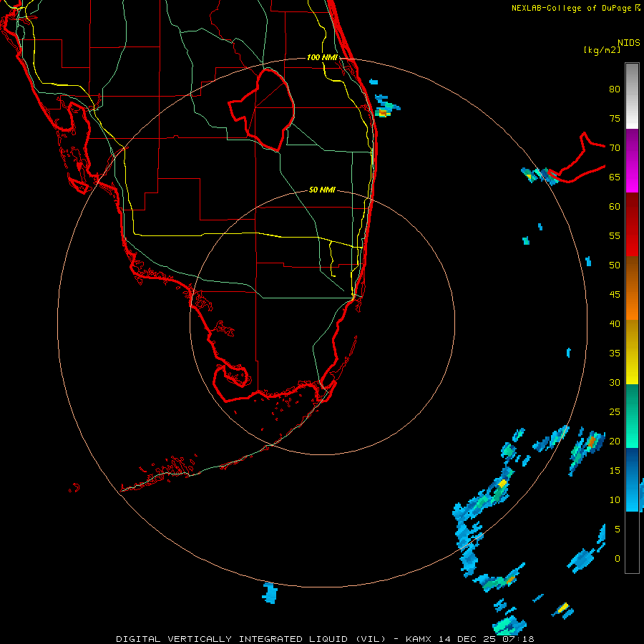Click the scale value 80

615,89
